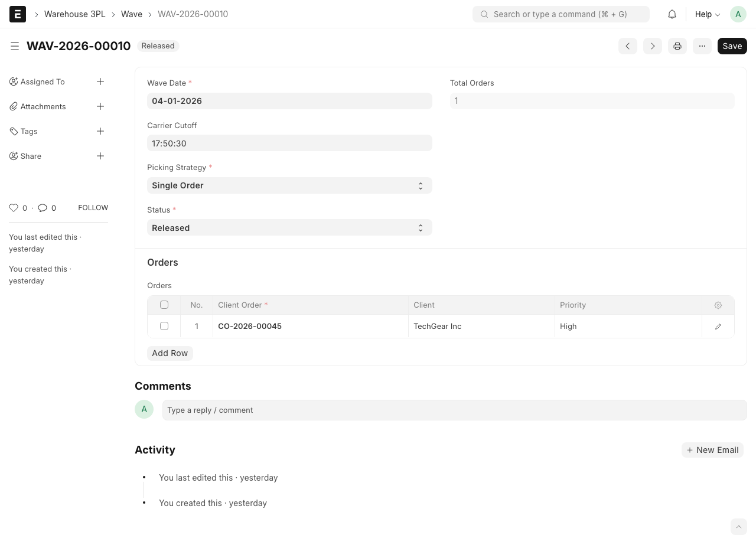Check the CO-2026-00045 row checkbox

(x=164, y=326)
